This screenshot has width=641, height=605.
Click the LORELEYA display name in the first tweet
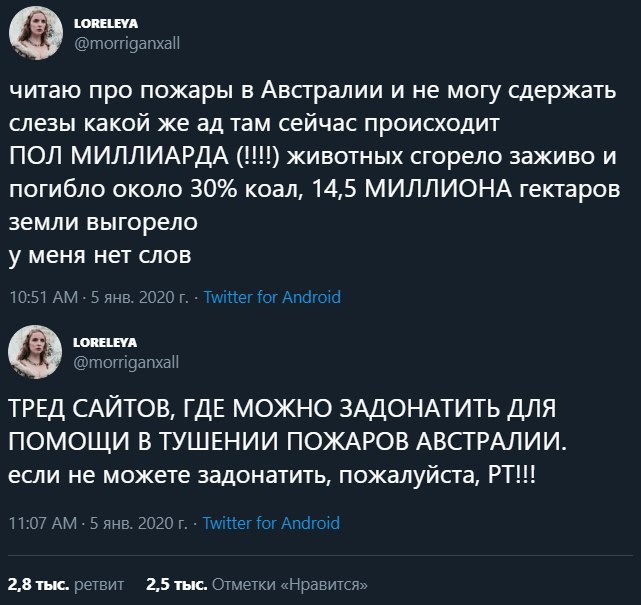click(103, 25)
